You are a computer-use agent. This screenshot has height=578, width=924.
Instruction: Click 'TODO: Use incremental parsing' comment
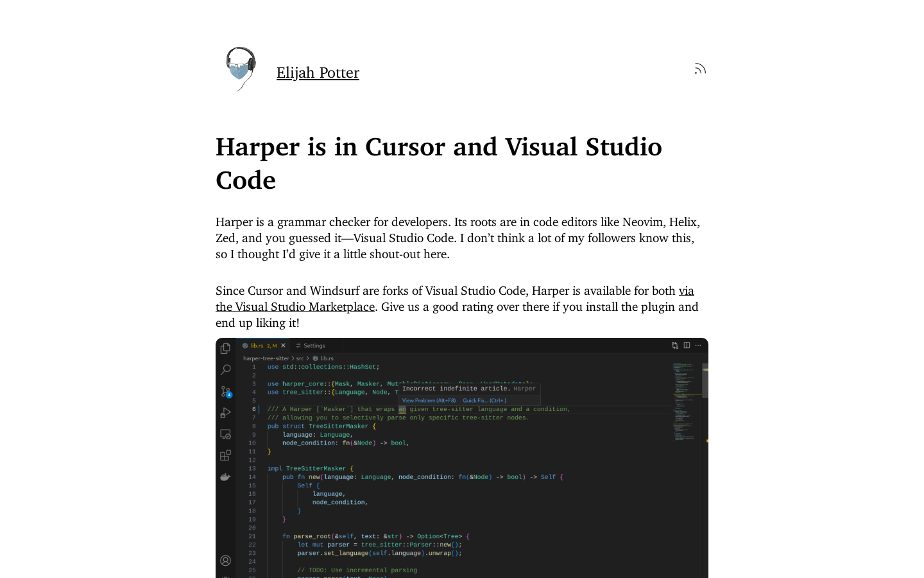click(357, 570)
